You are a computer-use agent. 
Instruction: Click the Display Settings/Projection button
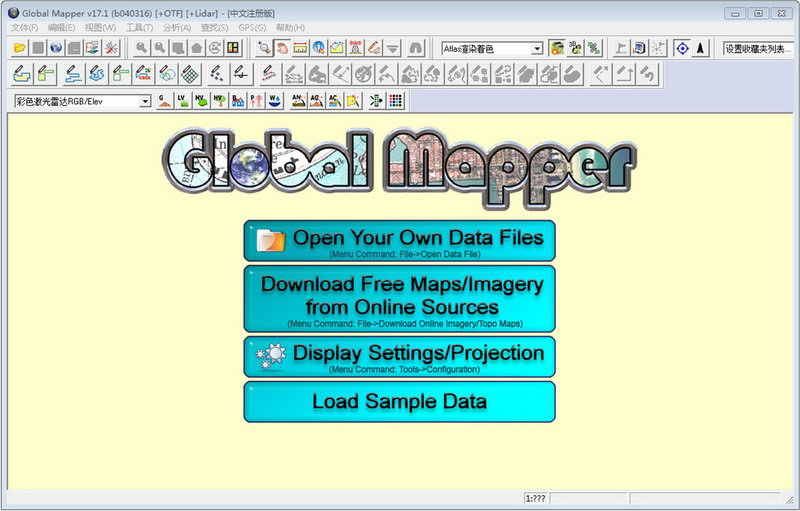(x=399, y=356)
